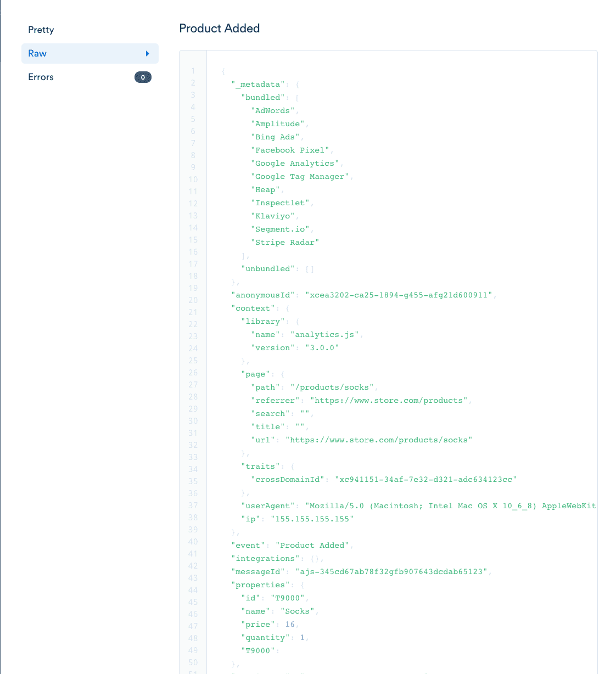
Task: Select the Raw view tab
Action: pos(37,53)
